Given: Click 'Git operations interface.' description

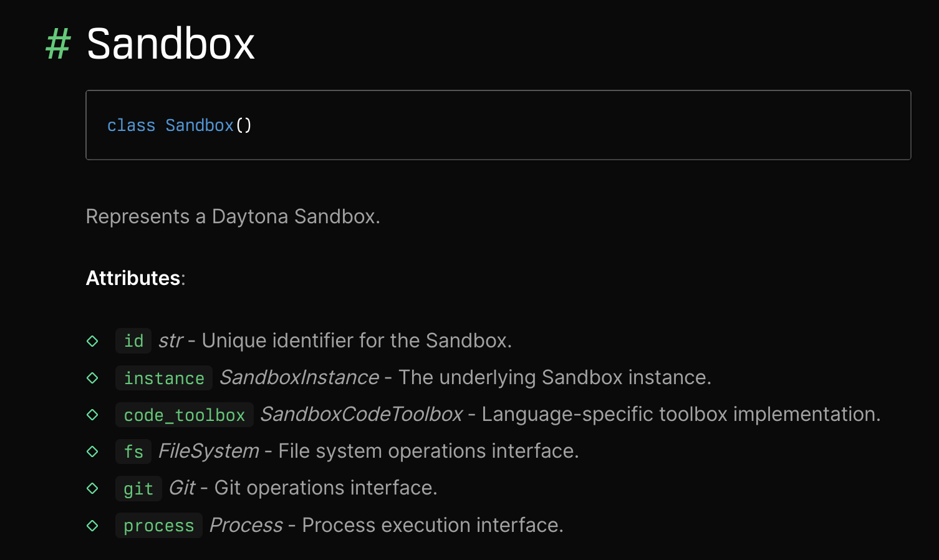Looking at the screenshot, I should pyautogui.click(x=326, y=488).
